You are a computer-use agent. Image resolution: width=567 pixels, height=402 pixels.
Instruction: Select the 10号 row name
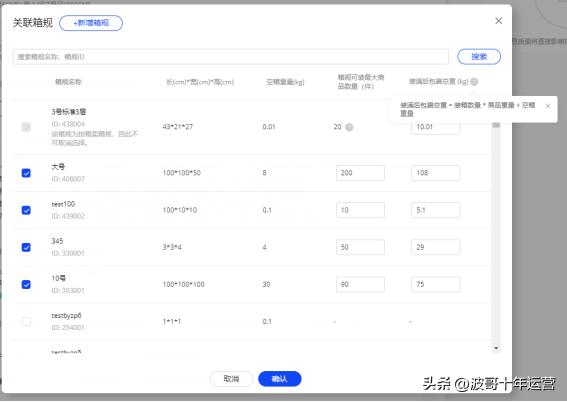(x=59, y=278)
